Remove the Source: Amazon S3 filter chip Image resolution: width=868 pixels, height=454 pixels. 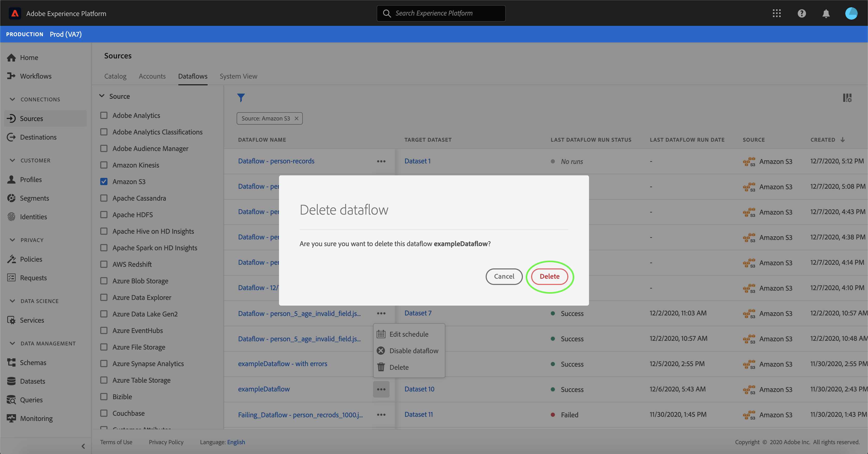click(297, 118)
